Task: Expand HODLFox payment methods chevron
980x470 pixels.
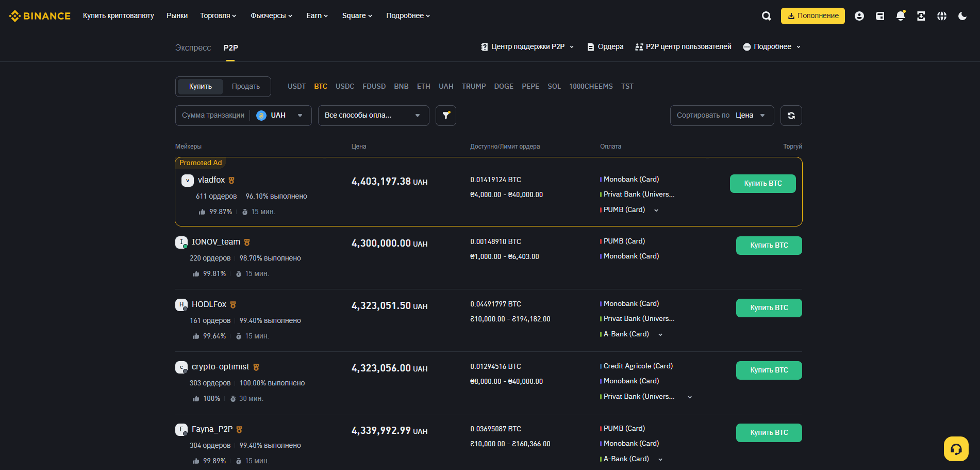Action: pyautogui.click(x=660, y=335)
